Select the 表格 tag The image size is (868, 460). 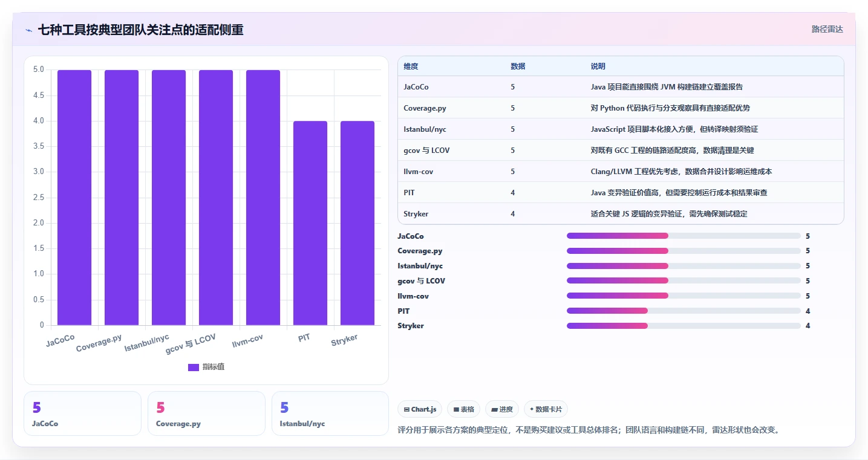click(463, 409)
